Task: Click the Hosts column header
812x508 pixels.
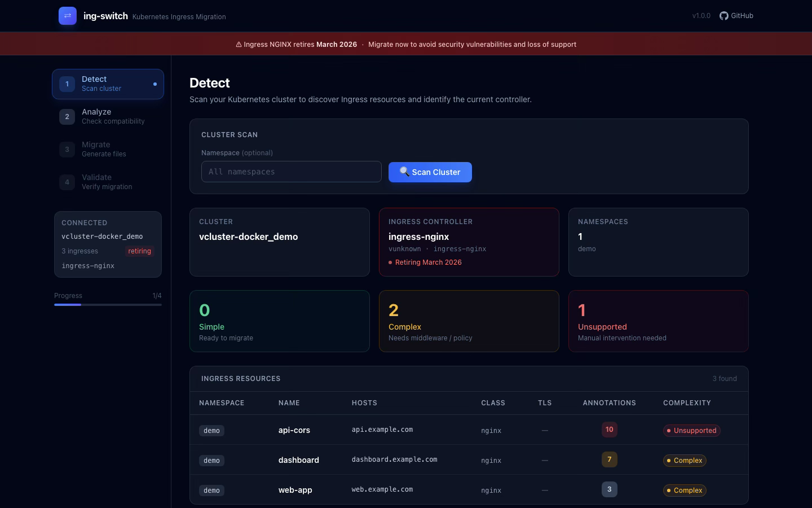Action: [x=364, y=403]
